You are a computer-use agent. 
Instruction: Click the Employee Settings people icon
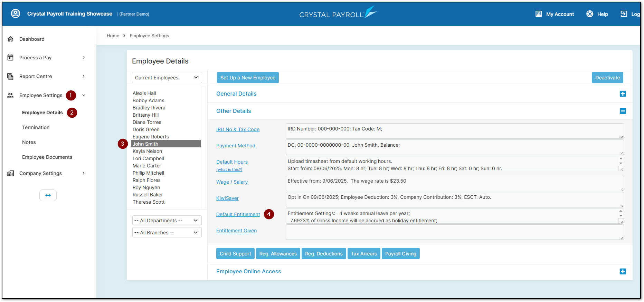(x=10, y=95)
